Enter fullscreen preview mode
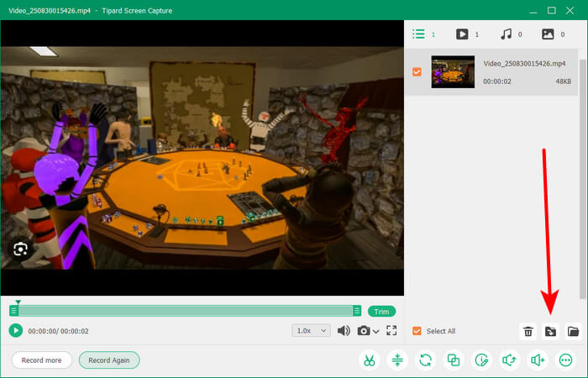 click(x=391, y=331)
